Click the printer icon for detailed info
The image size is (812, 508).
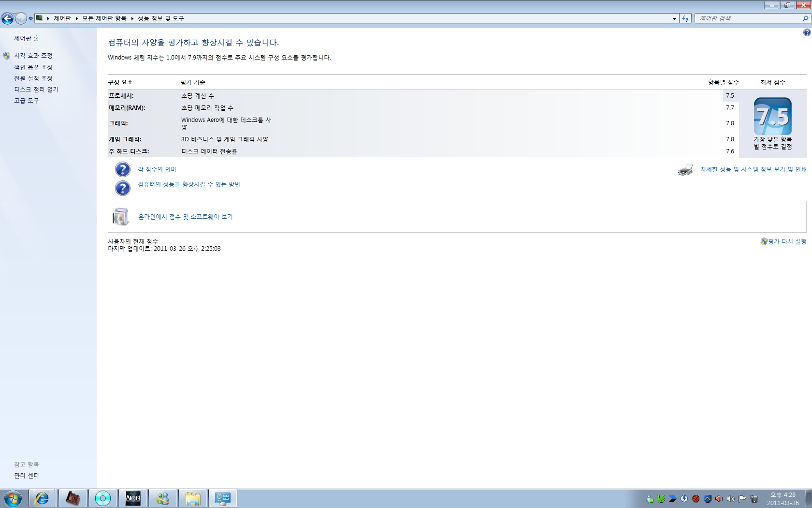[x=685, y=170]
